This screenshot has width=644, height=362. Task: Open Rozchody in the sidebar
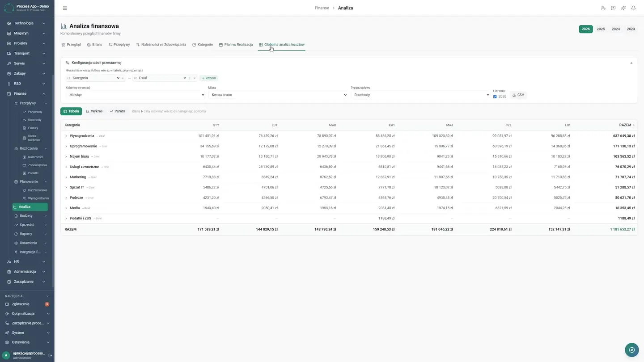(35, 120)
